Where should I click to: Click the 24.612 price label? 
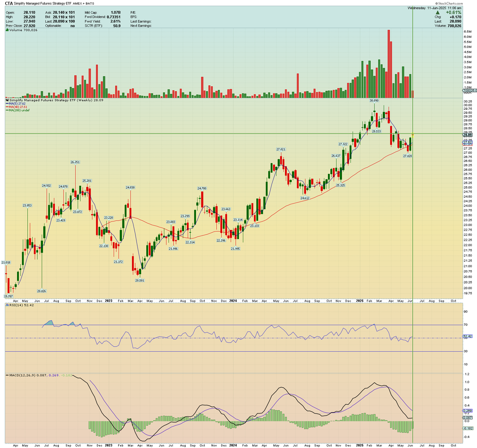(x=305, y=198)
